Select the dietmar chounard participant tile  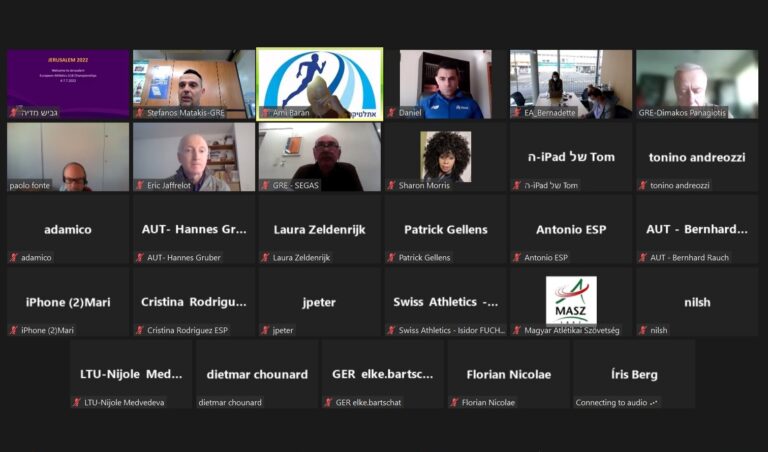[257, 374]
